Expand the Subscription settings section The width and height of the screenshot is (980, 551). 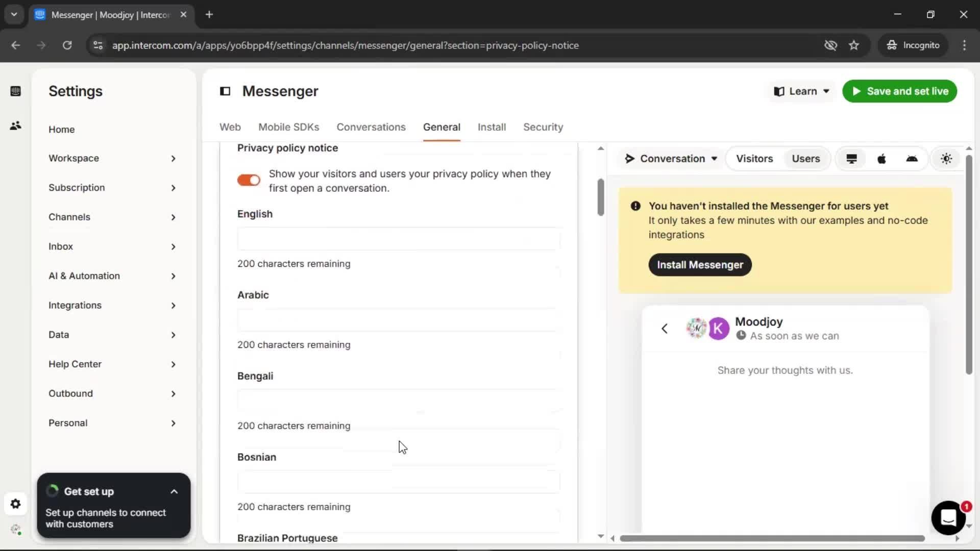[112, 188]
